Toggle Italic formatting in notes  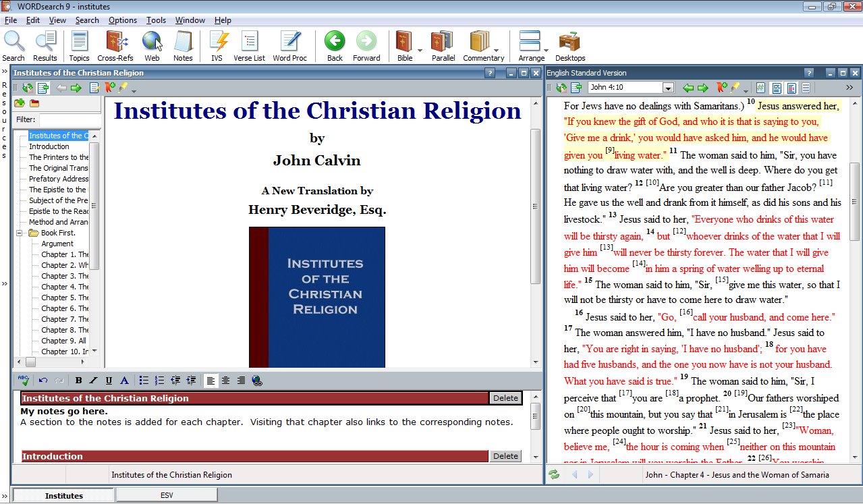93,381
